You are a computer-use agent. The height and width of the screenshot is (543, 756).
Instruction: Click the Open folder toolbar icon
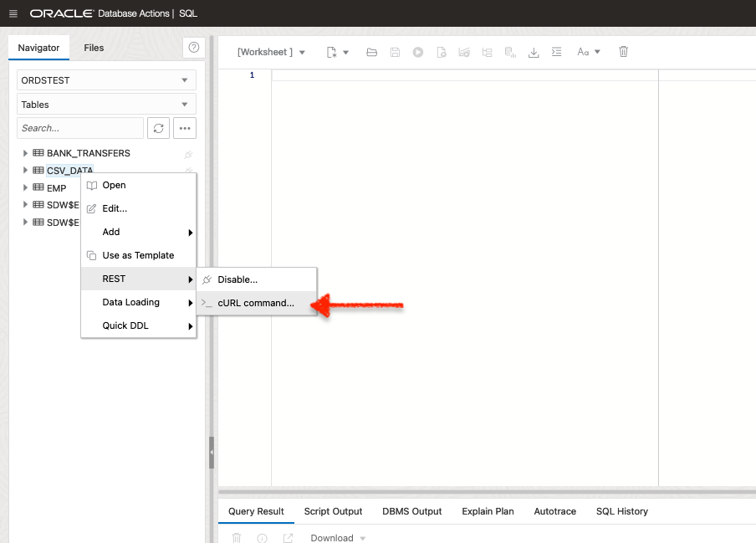coord(372,52)
